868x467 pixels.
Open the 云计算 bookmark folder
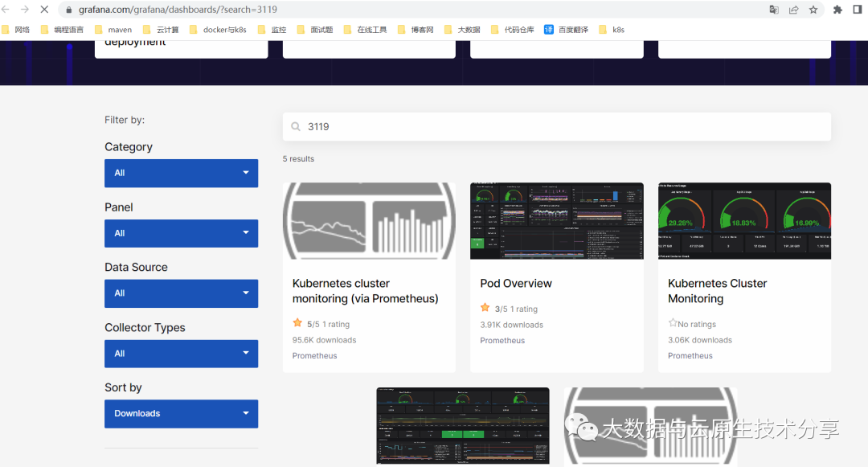point(161,30)
